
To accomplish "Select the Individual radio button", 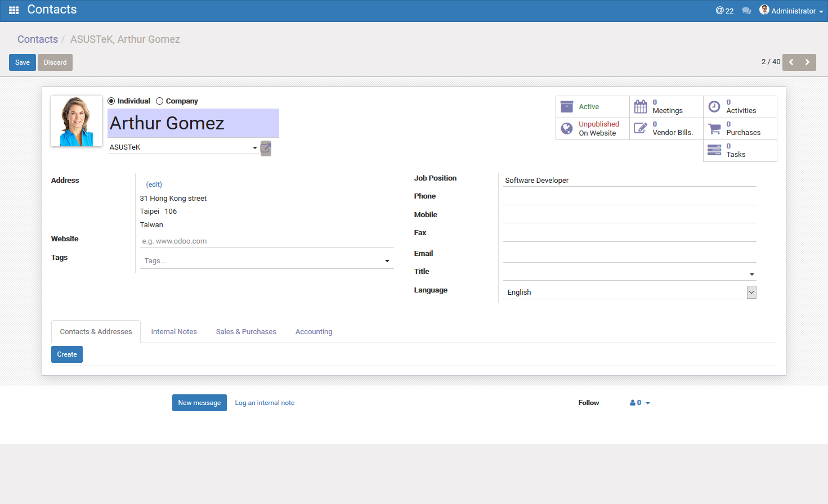I will [111, 101].
